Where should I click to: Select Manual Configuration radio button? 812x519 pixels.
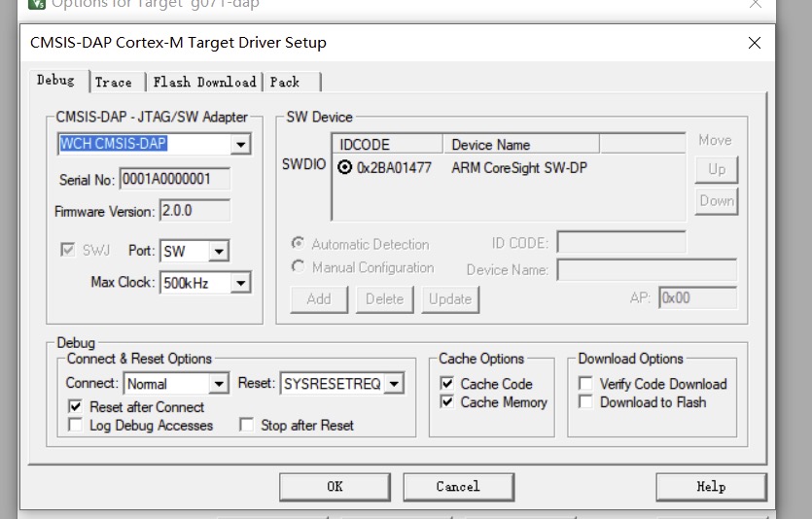click(x=298, y=267)
